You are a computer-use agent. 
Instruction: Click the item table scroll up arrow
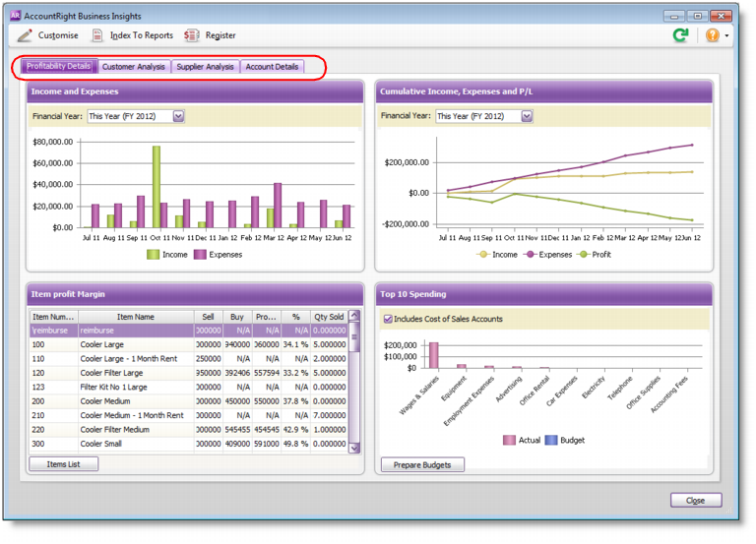[x=354, y=316]
